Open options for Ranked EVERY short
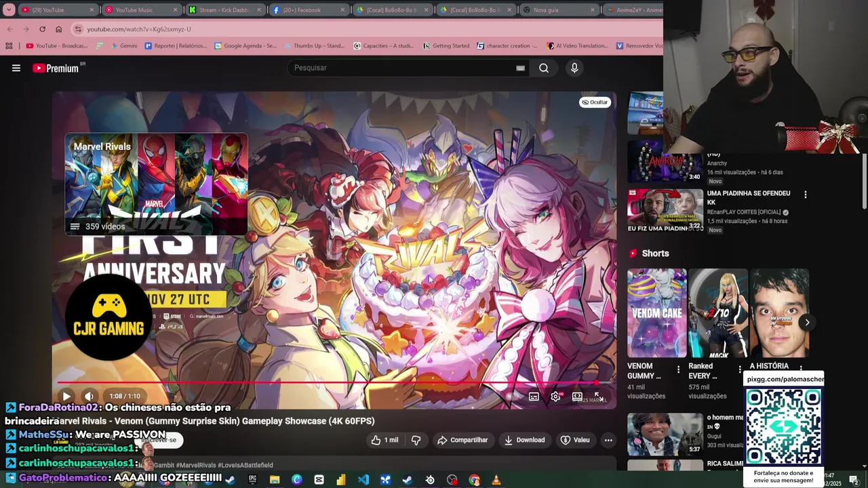868x488 pixels. (x=740, y=369)
